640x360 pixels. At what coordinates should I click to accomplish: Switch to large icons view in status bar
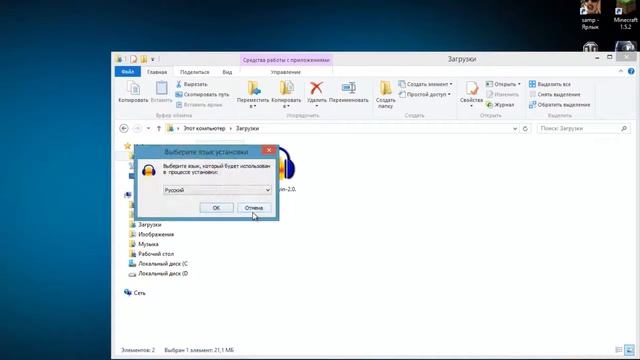click(629, 350)
